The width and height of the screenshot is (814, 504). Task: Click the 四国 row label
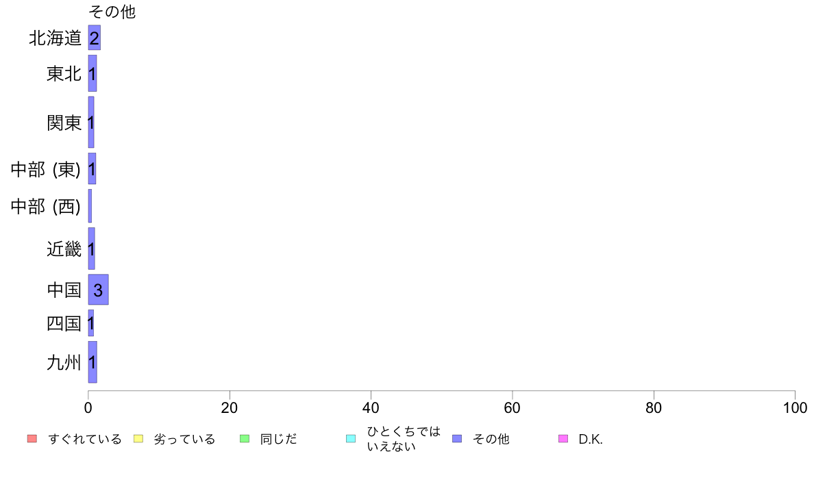(64, 323)
